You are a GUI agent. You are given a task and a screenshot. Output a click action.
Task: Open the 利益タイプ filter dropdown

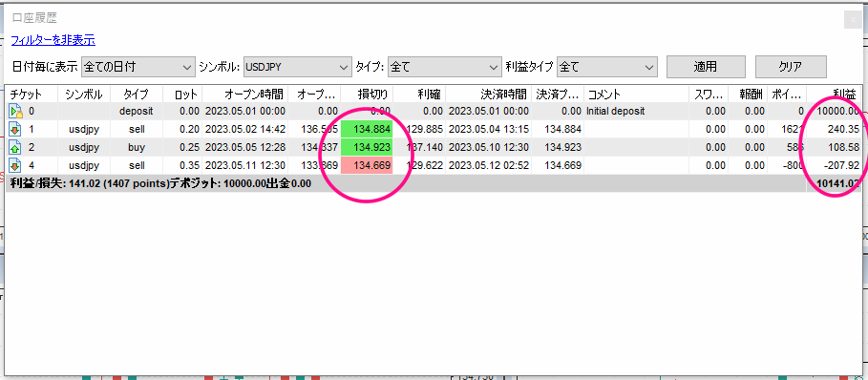pyautogui.click(x=607, y=67)
